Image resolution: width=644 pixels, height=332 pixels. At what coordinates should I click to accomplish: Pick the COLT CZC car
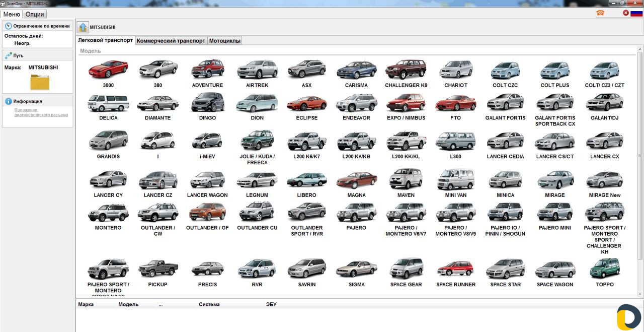(505, 70)
